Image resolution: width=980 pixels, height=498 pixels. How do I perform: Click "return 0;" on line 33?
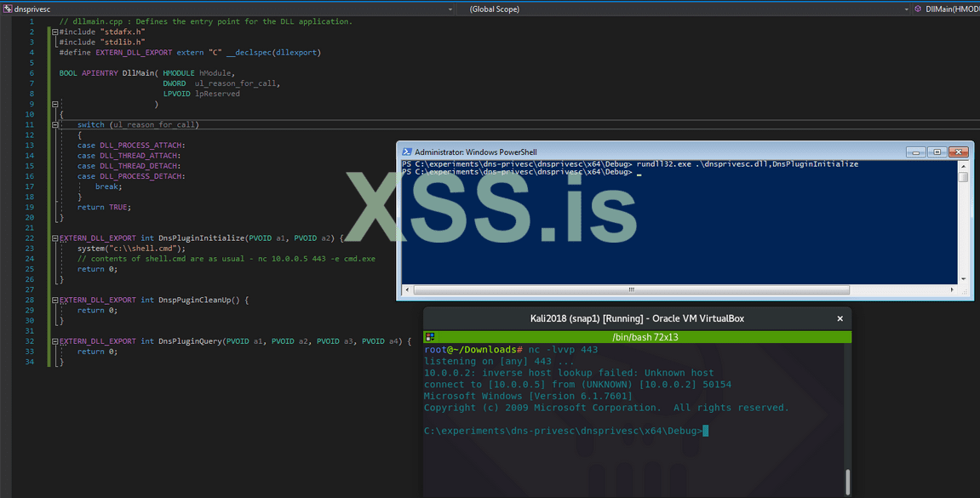98,352
